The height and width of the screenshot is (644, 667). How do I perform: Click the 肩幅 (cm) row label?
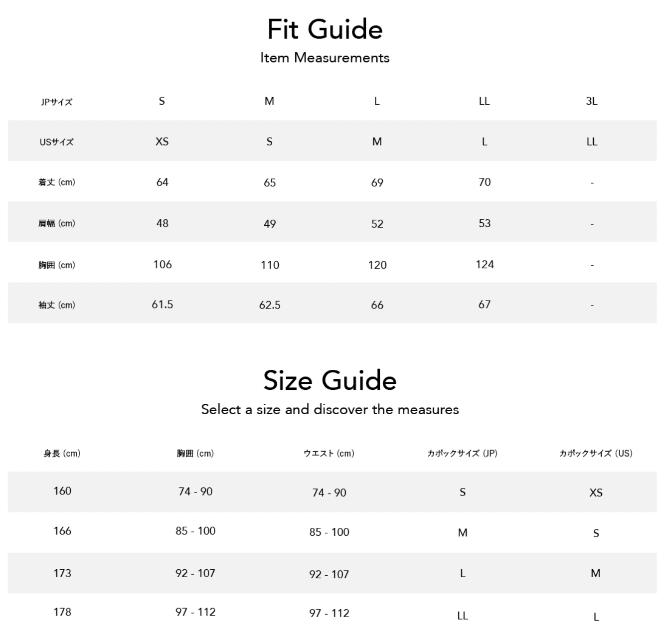[x=56, y=223]
